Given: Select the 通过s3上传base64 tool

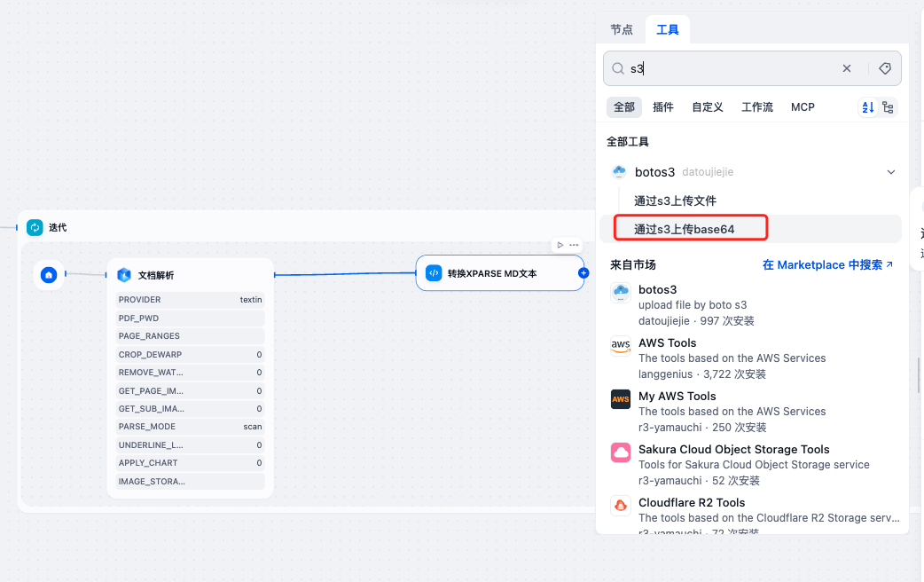Looking at the screenshot, I should tap(691, 227).
